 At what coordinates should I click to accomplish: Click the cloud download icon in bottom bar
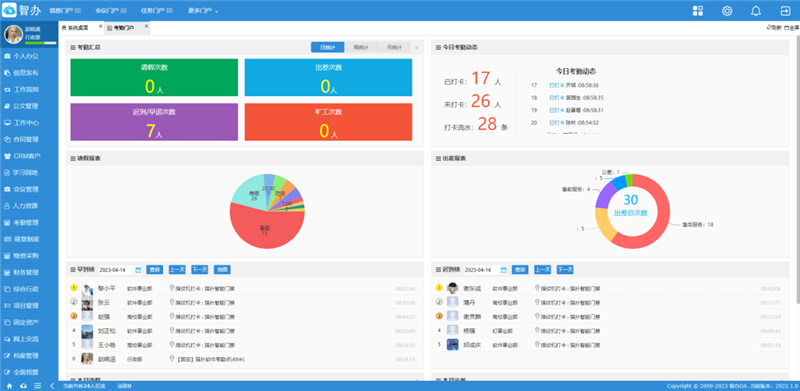(x=23, y=386)
